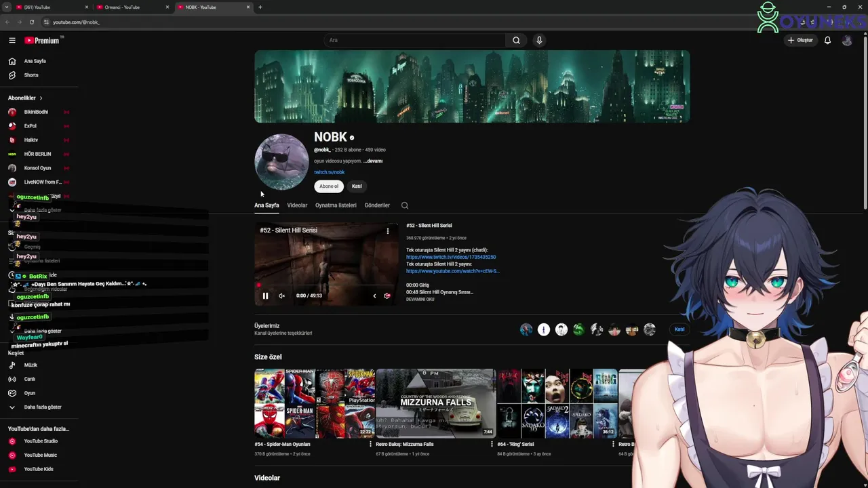The width and height of the screenshot is (868, 488).
Task: Open LiveNOW from F... subscription channel
Action: [43, 182]
